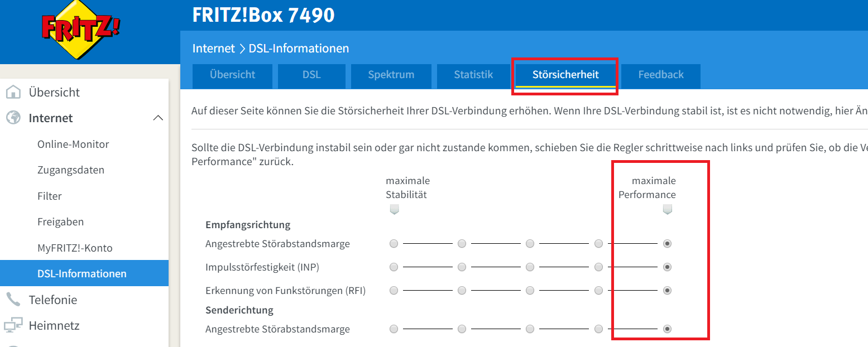
Task: Click the Telefonie phone icon
Action: coord(13,300)
